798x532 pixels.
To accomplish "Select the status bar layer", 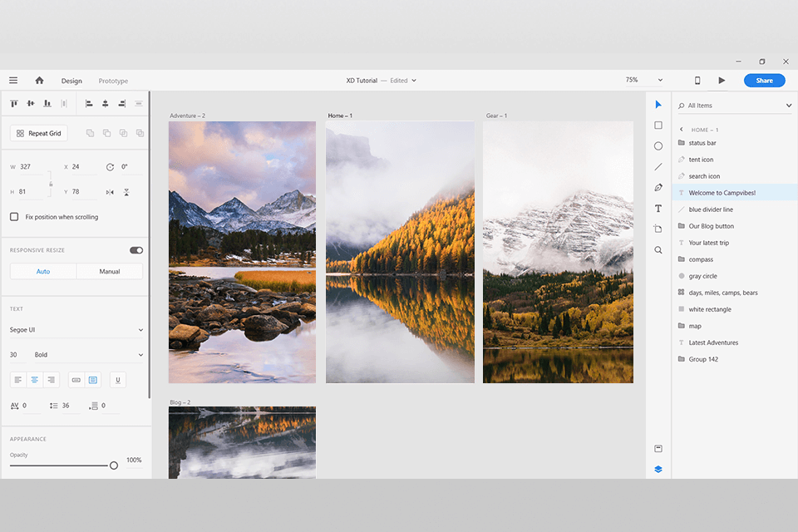I will [x=734, y=143].
